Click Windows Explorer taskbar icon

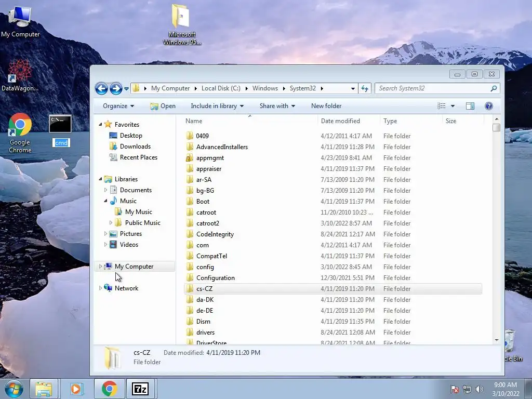(44, 389)
